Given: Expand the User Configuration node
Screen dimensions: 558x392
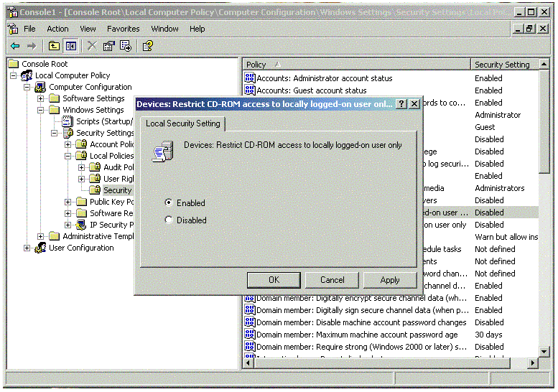Looking at the screenshot, I should click(27, 248).
